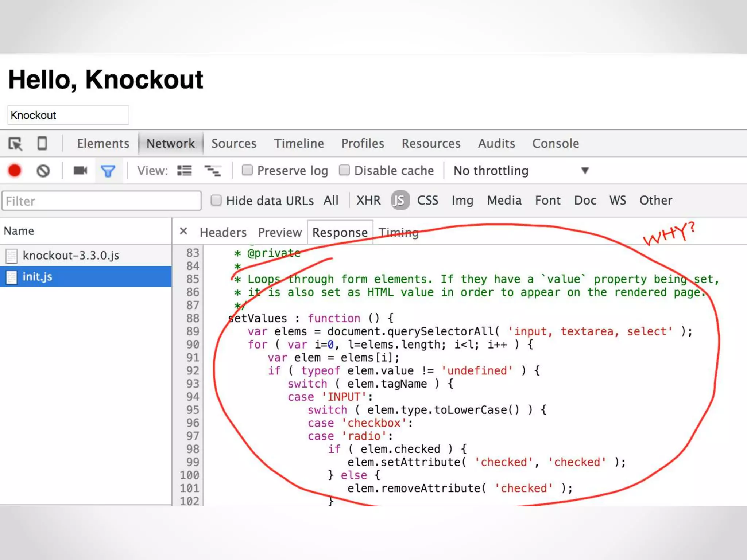Show the Timing tab of request
The image size is (747, 560).
click(398, 233)
